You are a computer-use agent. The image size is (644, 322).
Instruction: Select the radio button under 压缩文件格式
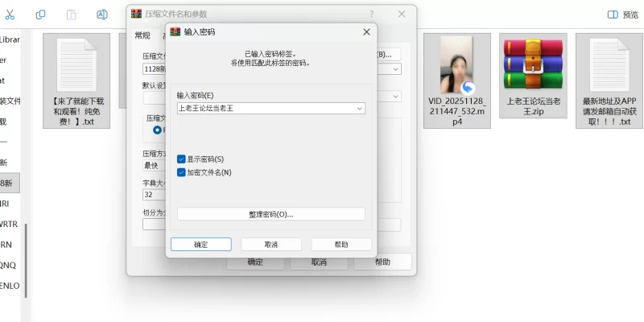(x=157, y=130)
